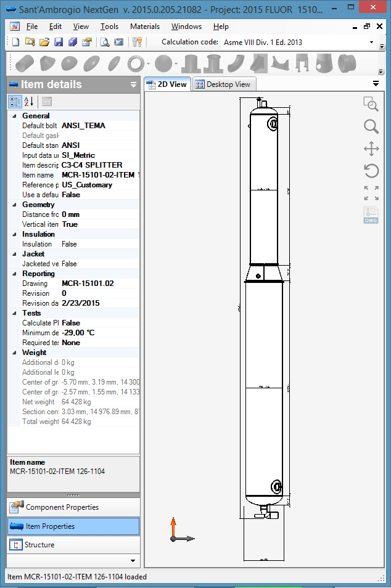
Task: Click the Minimum design temperature value -29.00 °C
Action: (x=78, y=333)
